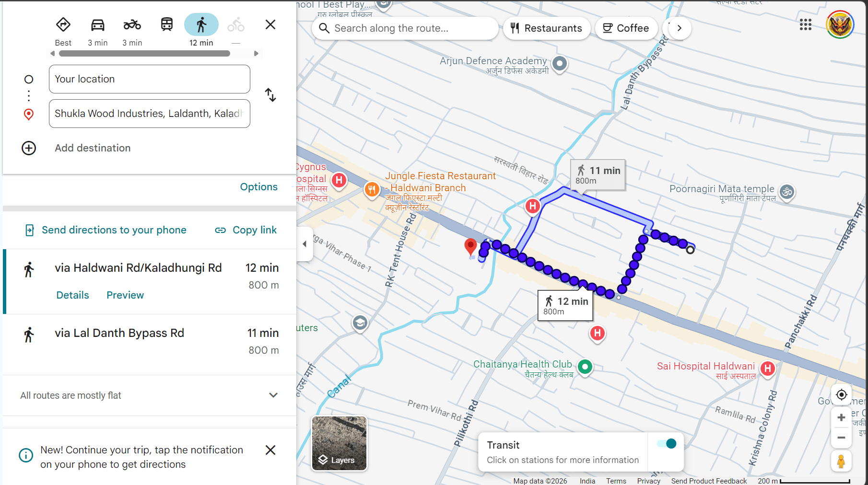Select the 12 min route label on map
Viewport: 868px width, 485px height.
(x=566, y=305)
